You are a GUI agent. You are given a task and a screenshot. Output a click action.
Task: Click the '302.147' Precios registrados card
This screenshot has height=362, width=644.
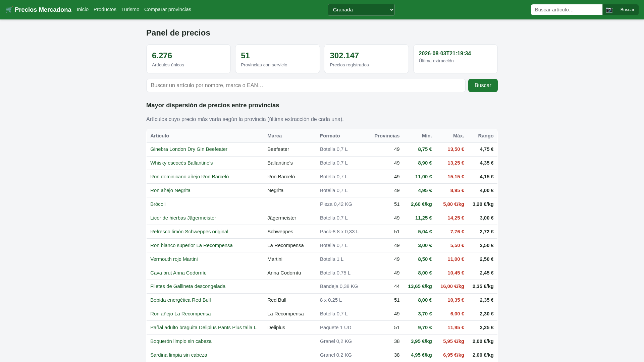(x=366, y=59)
